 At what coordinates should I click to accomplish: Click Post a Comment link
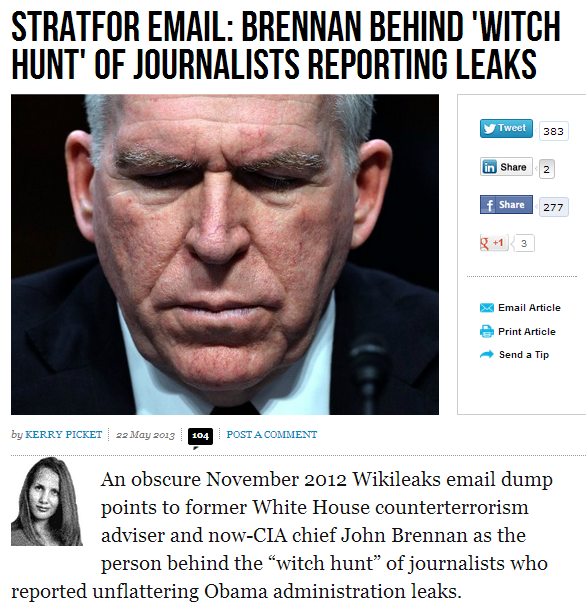[x=272, y=435]
